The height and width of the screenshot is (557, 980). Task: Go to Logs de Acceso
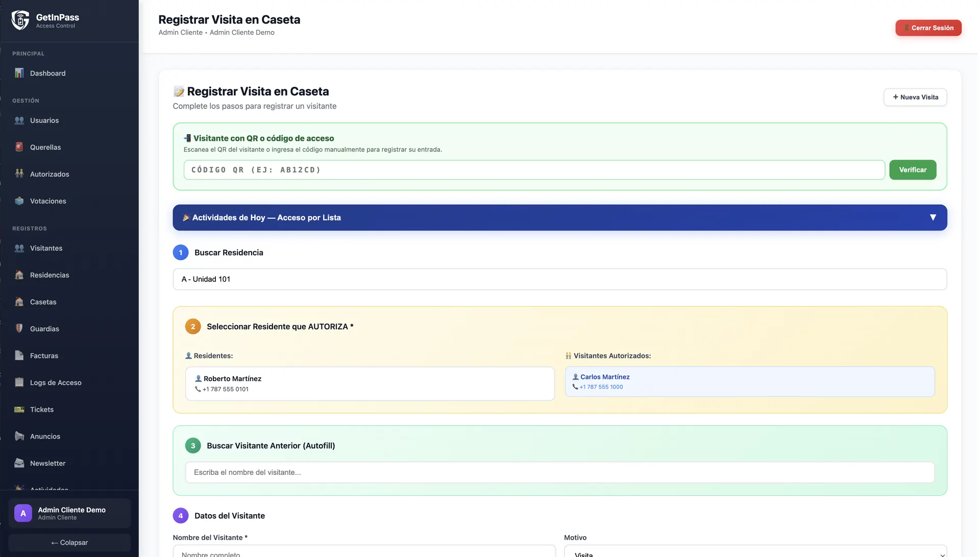tap(69, 383)
